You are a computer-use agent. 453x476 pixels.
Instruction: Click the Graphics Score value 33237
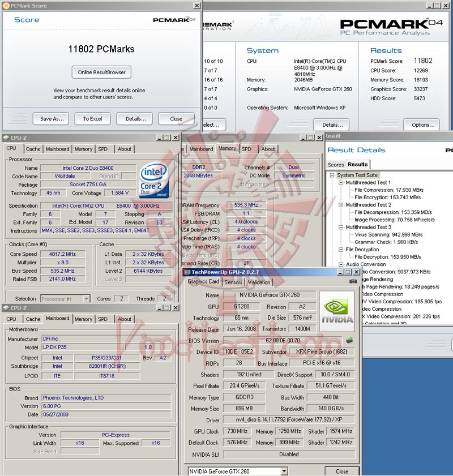(x=421, y=89)
